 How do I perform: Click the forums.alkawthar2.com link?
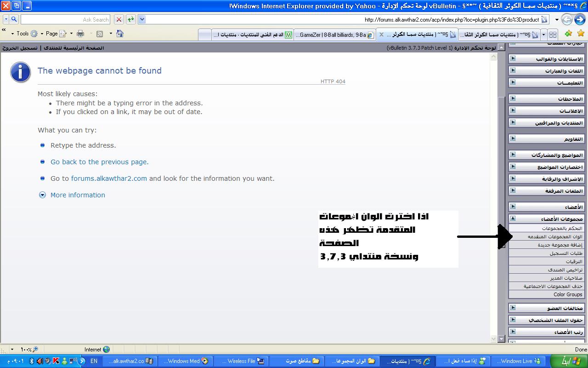[x=109, y=178]
